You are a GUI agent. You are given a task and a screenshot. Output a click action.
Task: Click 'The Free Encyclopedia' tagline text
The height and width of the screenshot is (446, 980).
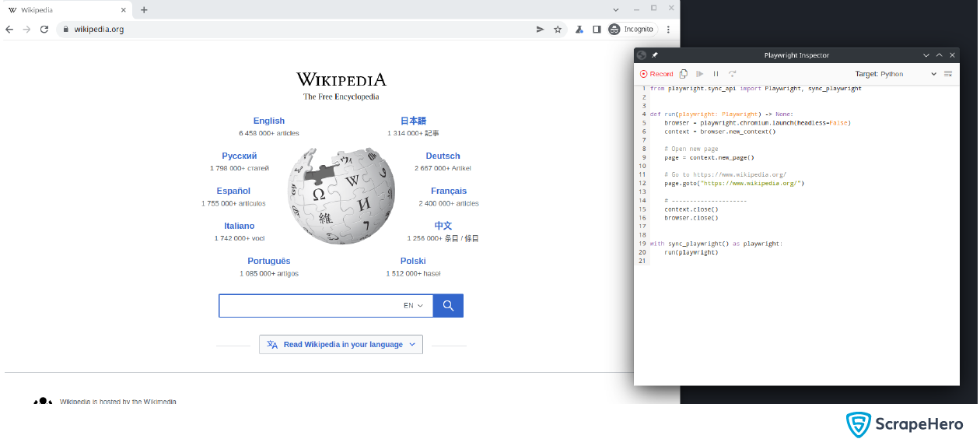point(341,97)
